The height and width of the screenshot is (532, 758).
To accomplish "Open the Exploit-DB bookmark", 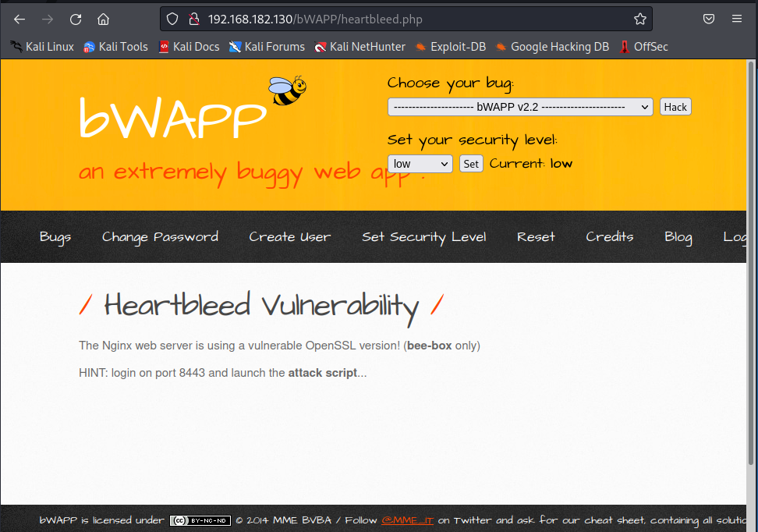I will (x=451, y=47).
